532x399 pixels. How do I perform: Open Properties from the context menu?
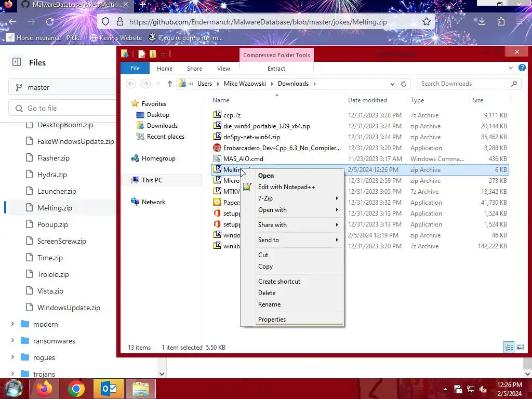click(299, 320)
